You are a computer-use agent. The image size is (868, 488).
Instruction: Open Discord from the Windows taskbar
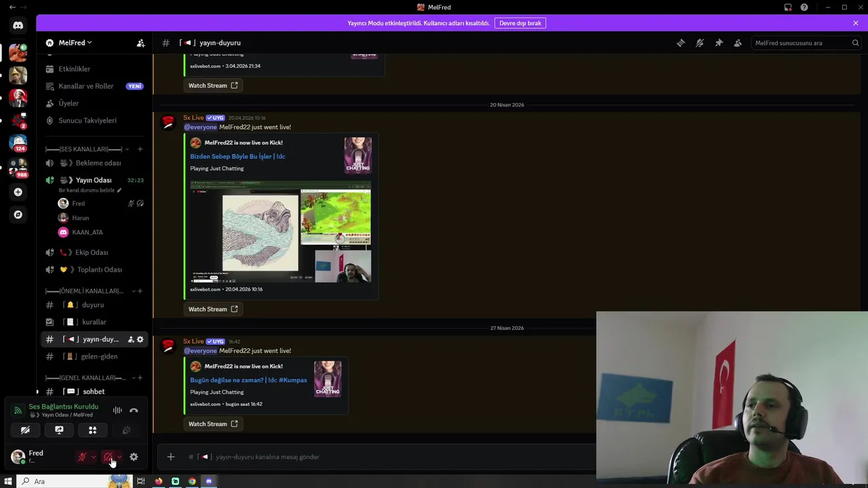209,481
